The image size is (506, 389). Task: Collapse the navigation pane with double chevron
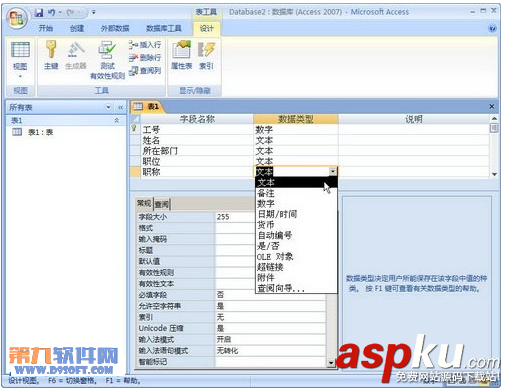coord(120,107)
